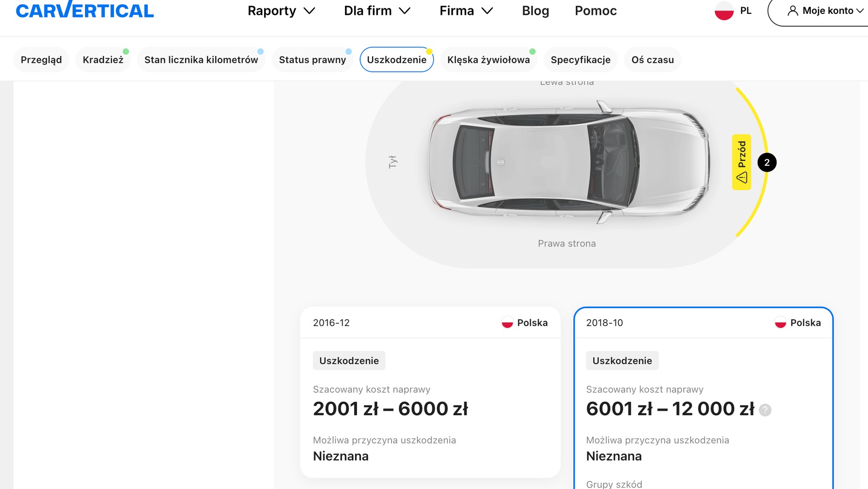Image resolution: width=868 pixels, height=489 pixels.
Task: Switch to the Specyfikacje tab
Action: pos(580,60)
